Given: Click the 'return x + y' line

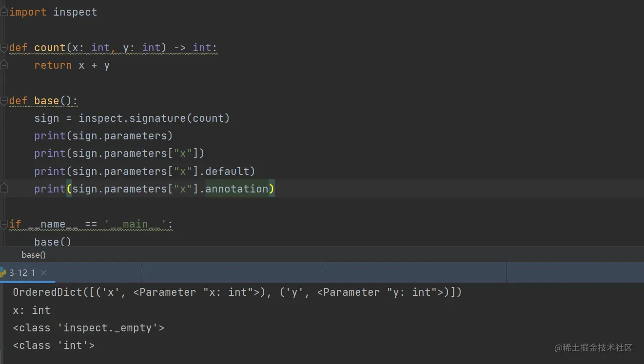Looking at the screenshot, I should (72, 65).
